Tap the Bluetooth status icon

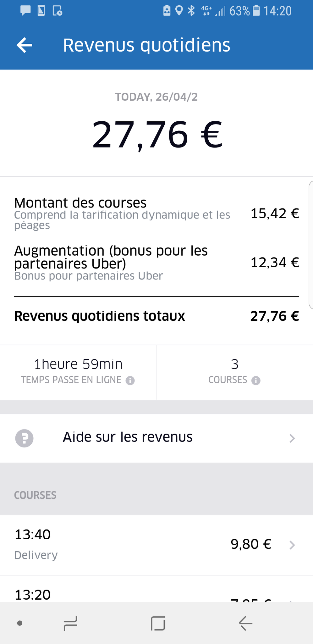(x=191, y=11)
